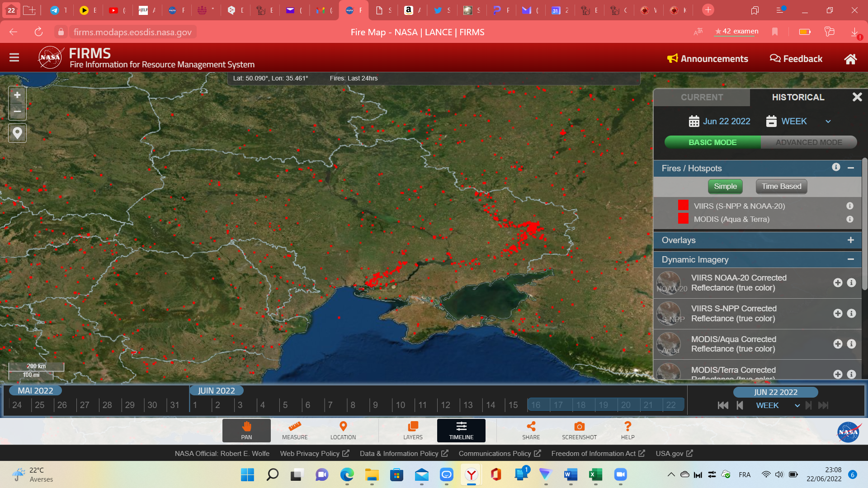This screenshot has width=868, height=488.
Task: Zoom in the map with the plus button
Action: pos(17,95)
